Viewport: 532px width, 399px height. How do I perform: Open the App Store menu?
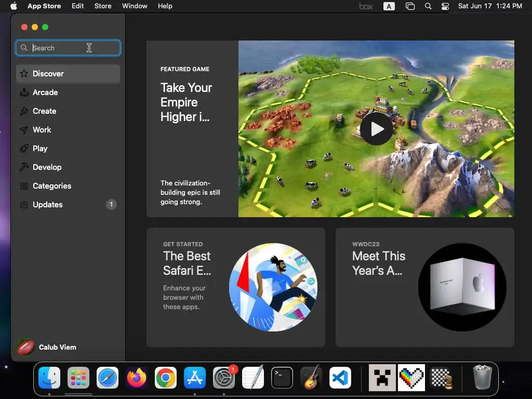(x=44, y=6)
